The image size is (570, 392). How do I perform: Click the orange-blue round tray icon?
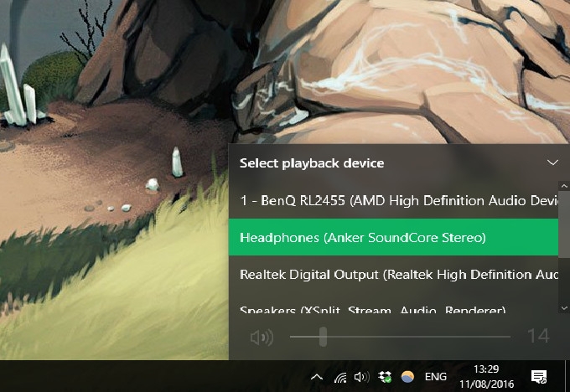pyautogui.click(x=407, y=377)
